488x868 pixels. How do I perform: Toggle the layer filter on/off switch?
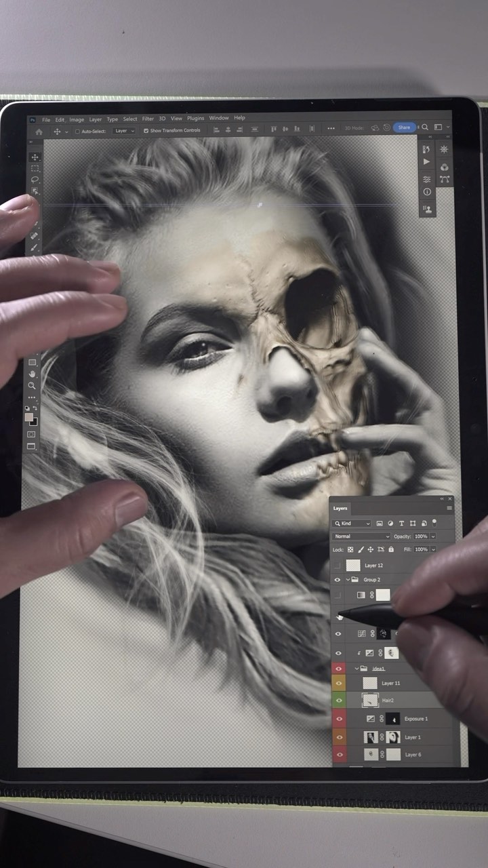coord(434,524)
